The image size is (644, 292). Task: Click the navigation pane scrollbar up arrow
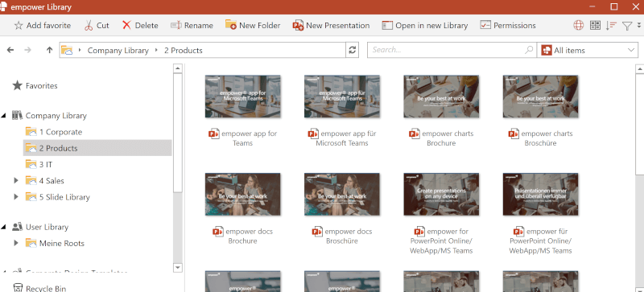[x=177, y=68]
